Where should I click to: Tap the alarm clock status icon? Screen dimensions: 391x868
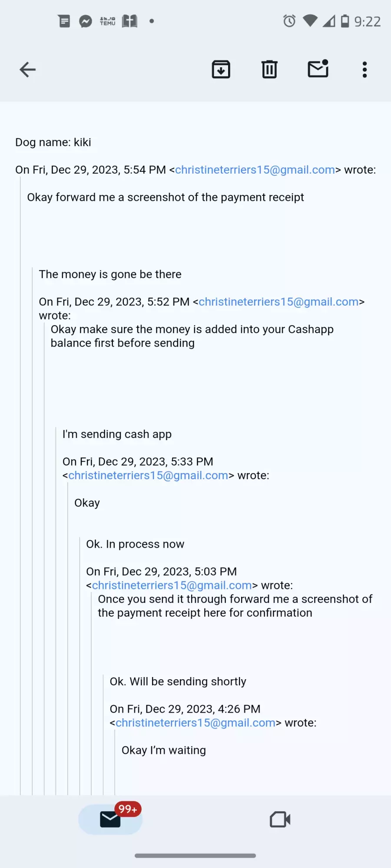289,21
